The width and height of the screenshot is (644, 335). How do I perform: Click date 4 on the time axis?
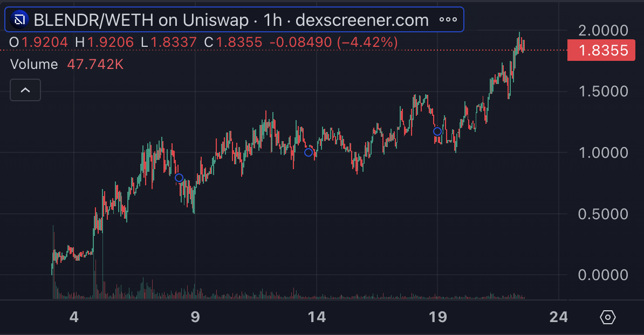pos(74,317)
